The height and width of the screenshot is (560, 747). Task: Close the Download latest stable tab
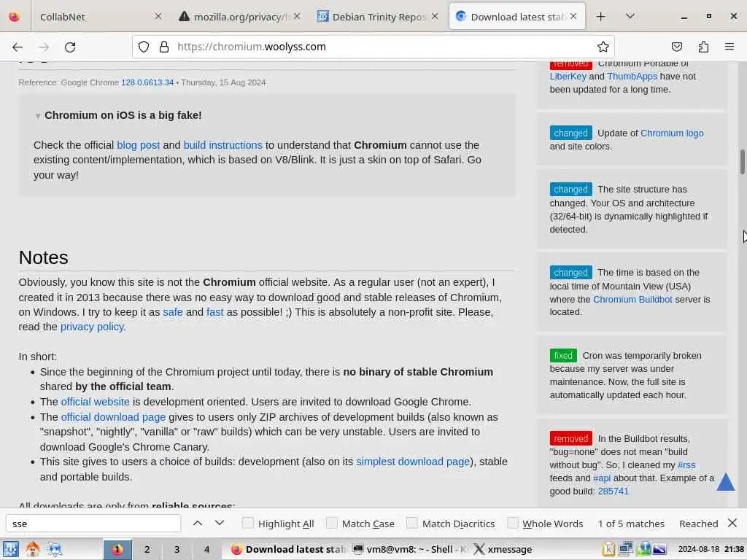[573, 16]
